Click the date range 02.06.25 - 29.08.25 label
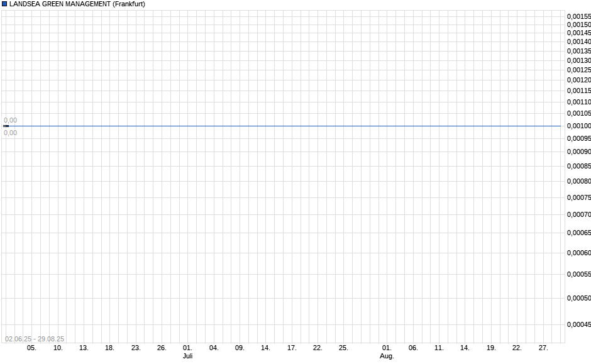Viewport: 591px width, 364px height. [36, 338]
